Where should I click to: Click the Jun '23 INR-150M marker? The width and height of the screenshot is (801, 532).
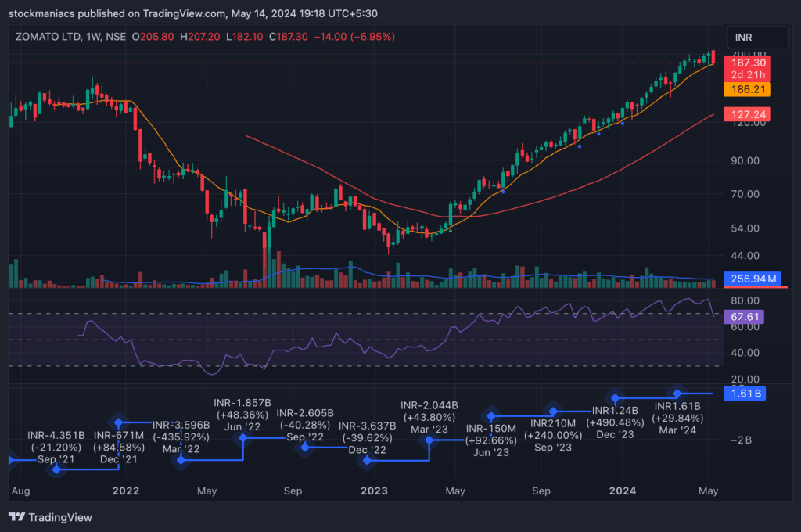click(491, 416)
